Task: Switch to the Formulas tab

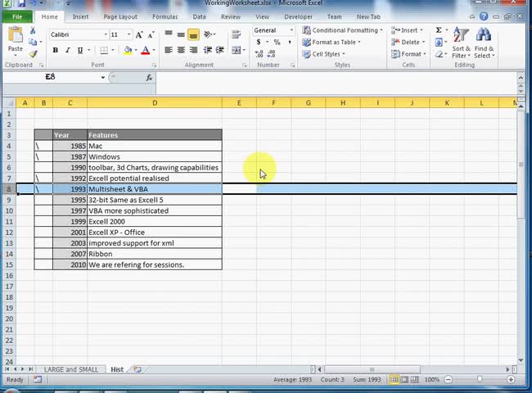Action: [165, 16]
